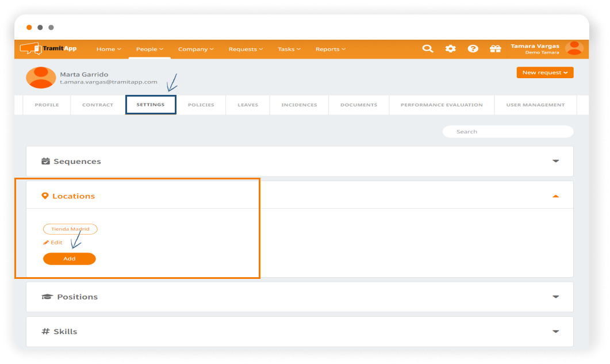The image size is (610, 364).
Task: Select the calendar icon next to Sequences
Action: (x=45, y=161)
